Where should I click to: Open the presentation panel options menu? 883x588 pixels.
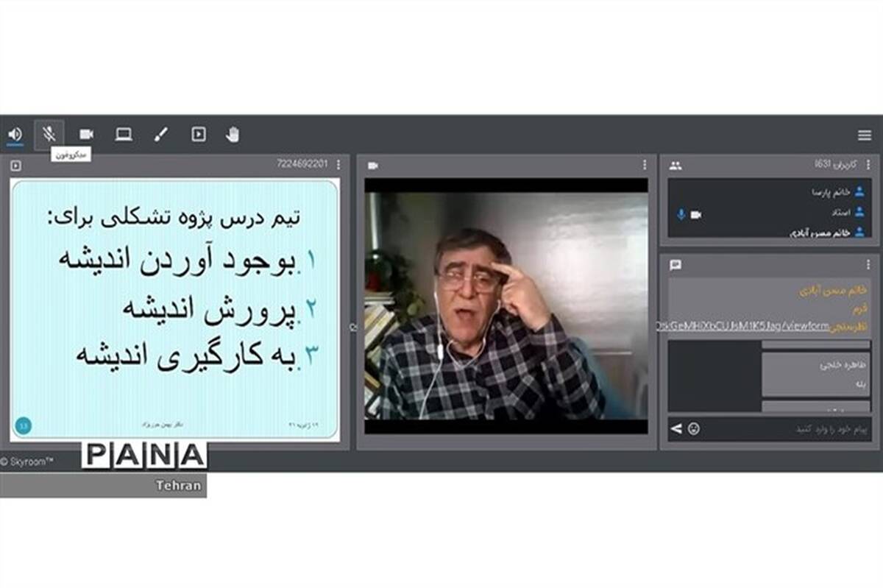pos(338,165)
